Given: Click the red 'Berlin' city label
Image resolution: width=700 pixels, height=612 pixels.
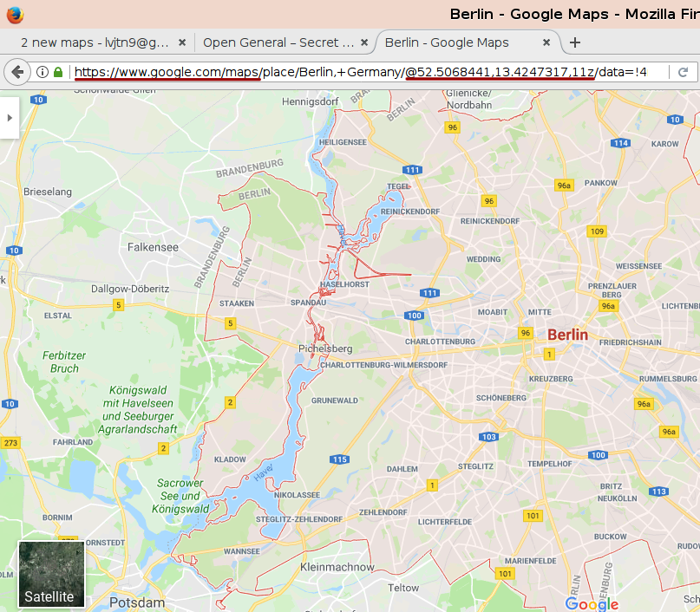Looking at the screenshot, I should [x=567, y=335].
